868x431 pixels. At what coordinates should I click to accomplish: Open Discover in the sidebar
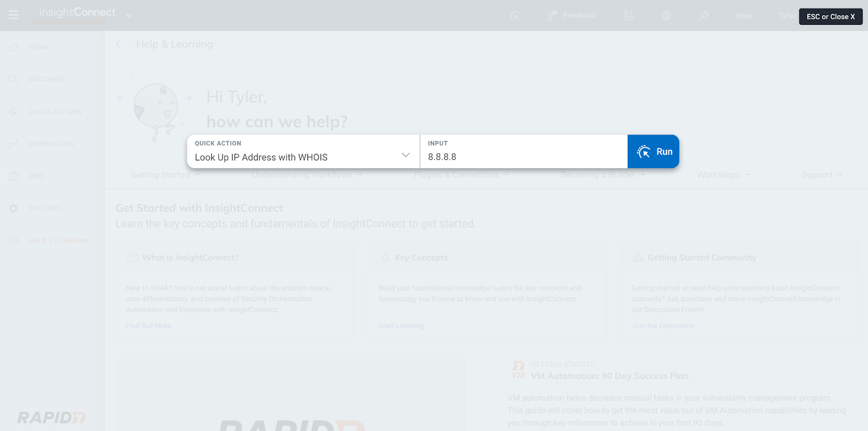tap(46, 79)
